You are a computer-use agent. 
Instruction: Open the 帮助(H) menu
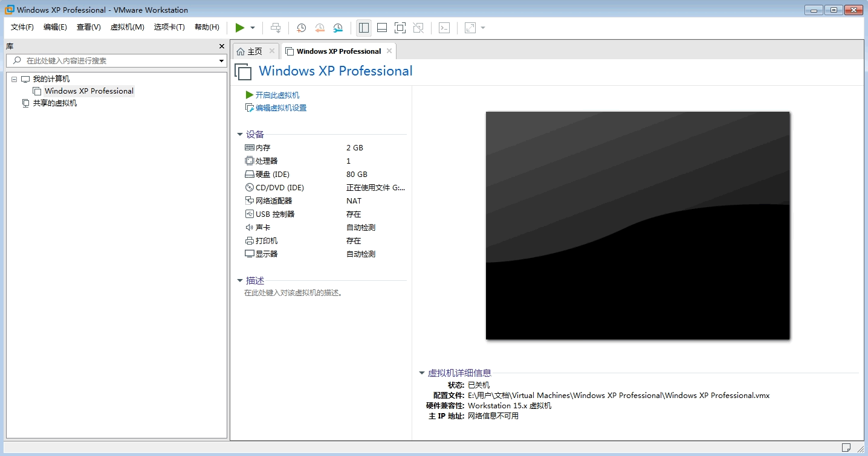(x=207, y=27)
